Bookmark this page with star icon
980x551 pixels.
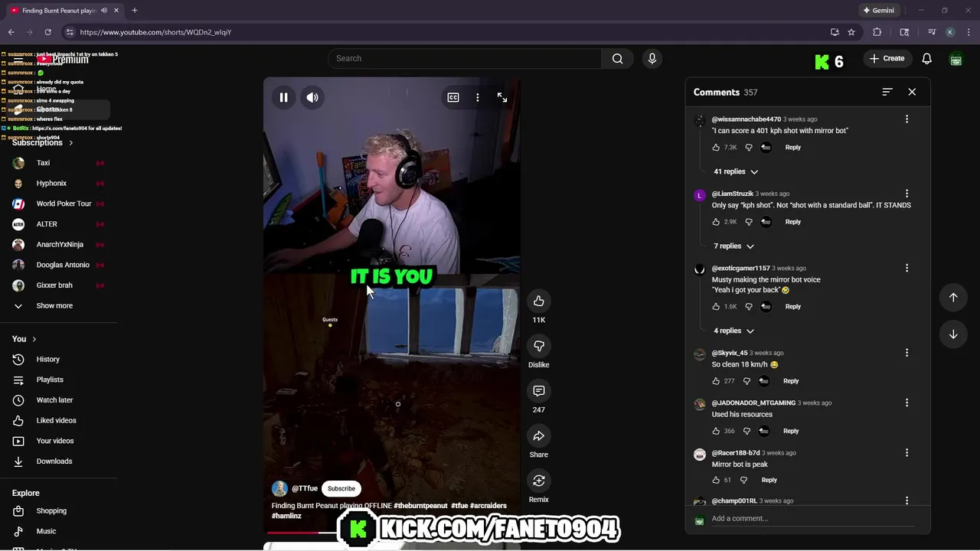851,32
